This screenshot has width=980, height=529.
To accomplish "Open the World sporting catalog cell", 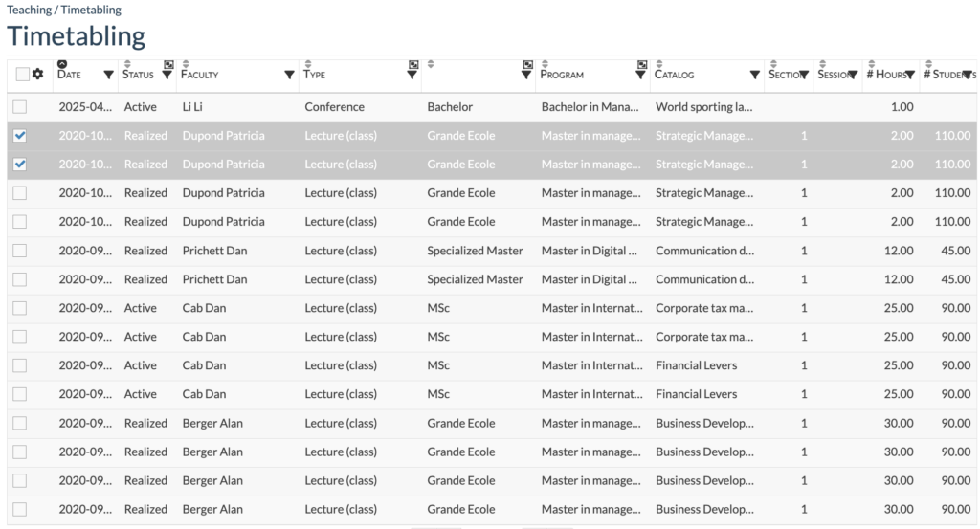I will point(703,107).
